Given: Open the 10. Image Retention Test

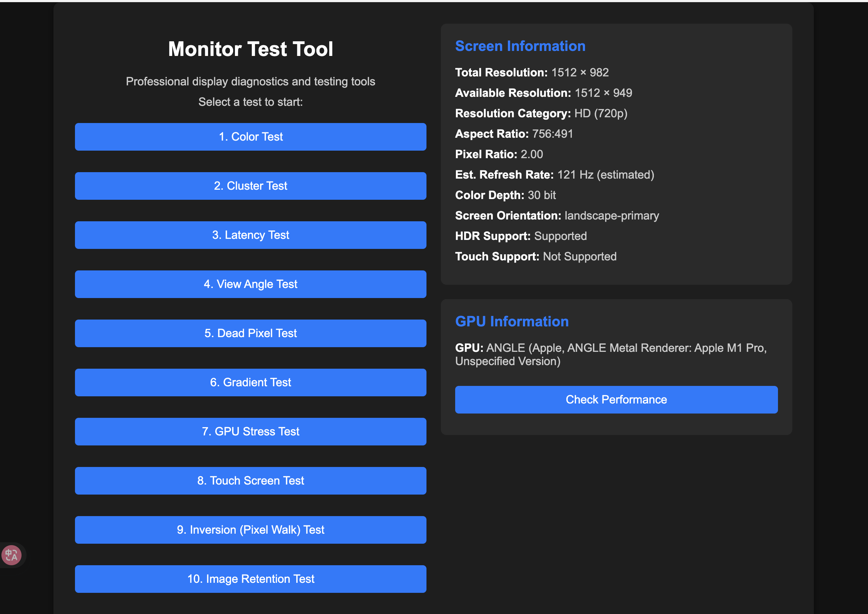Looking at the screenshot, I should click(250, 579).
